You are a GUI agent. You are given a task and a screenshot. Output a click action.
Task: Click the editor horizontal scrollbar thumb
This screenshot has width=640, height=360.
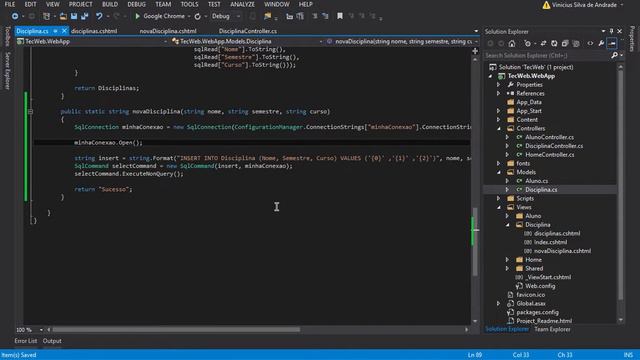(176, 329)
